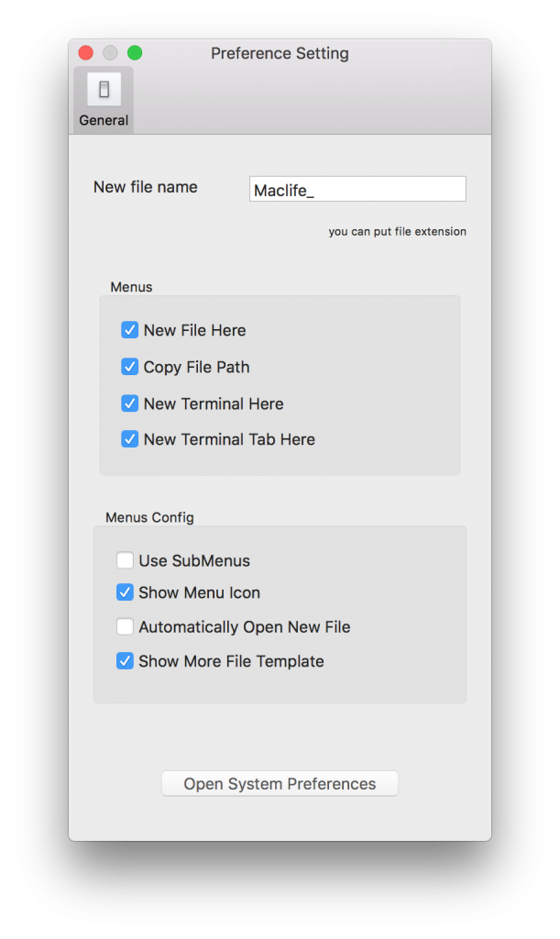Click the Open System Preferences button

click(280, 783)
